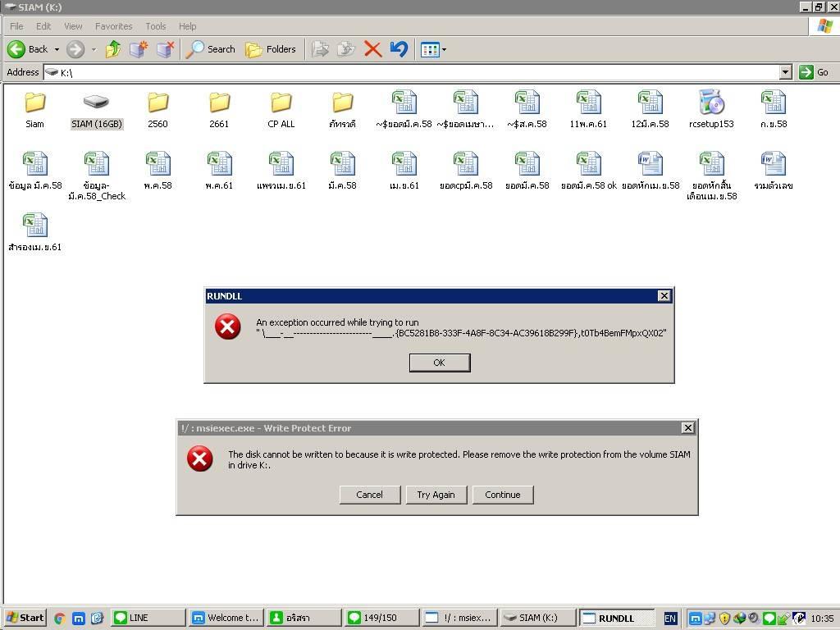Select the SIAM (16GB) drive shortcut
The height and width of the screenshot is (630, 840).
(x=97, y=110)
